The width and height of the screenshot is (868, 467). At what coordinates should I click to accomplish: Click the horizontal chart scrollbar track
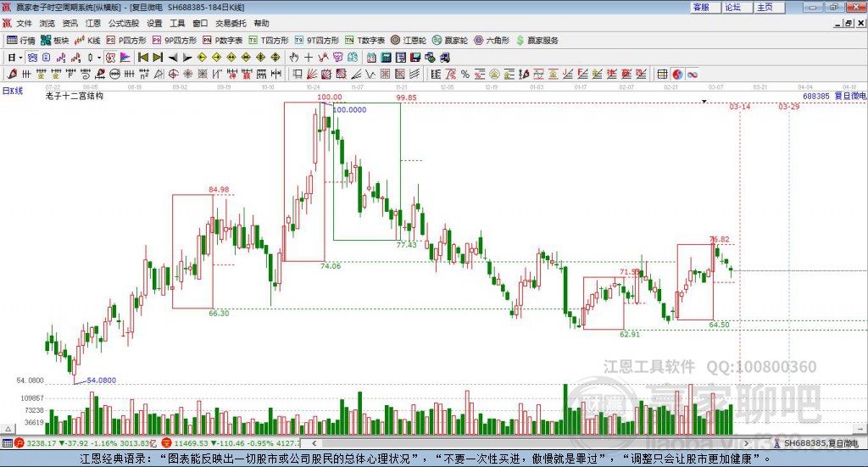point(530,443)
